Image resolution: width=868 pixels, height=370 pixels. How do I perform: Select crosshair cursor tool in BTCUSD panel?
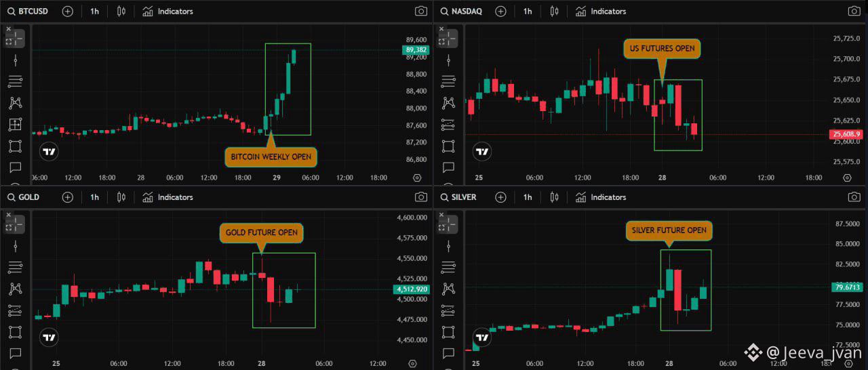tap(15, 40)
